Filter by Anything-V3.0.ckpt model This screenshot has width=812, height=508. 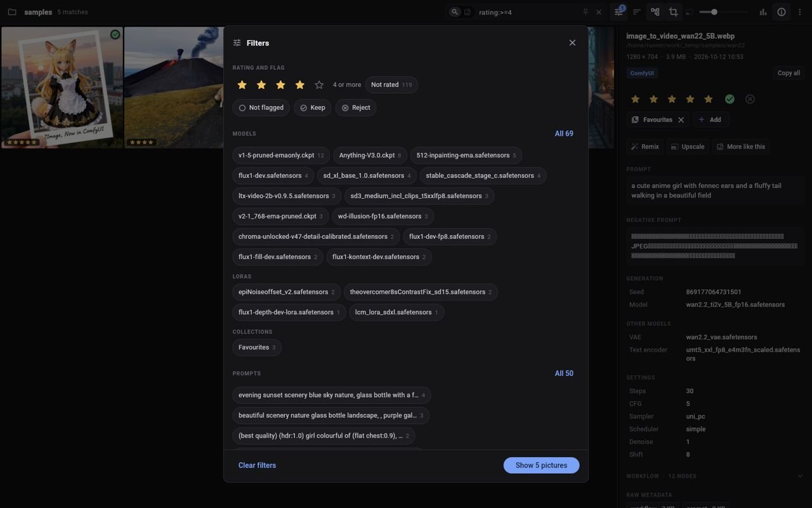[x=370, y=156]
